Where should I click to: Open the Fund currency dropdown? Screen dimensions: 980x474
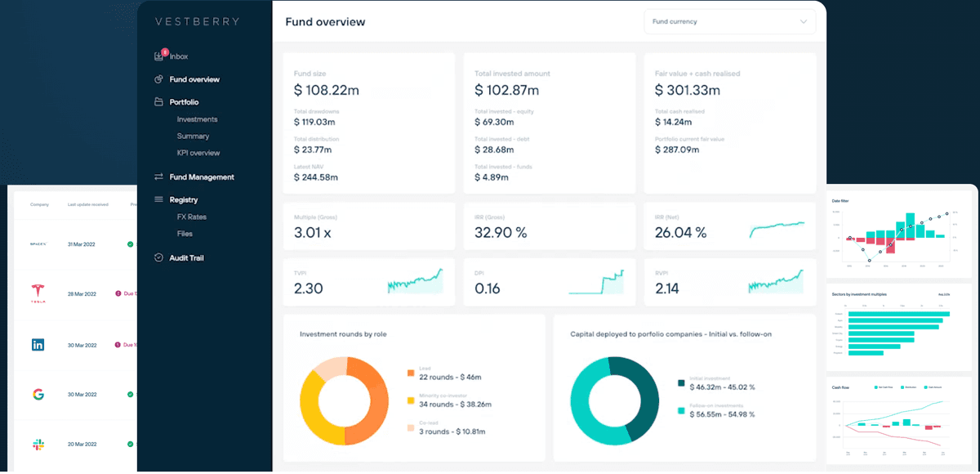pos(729,20)
